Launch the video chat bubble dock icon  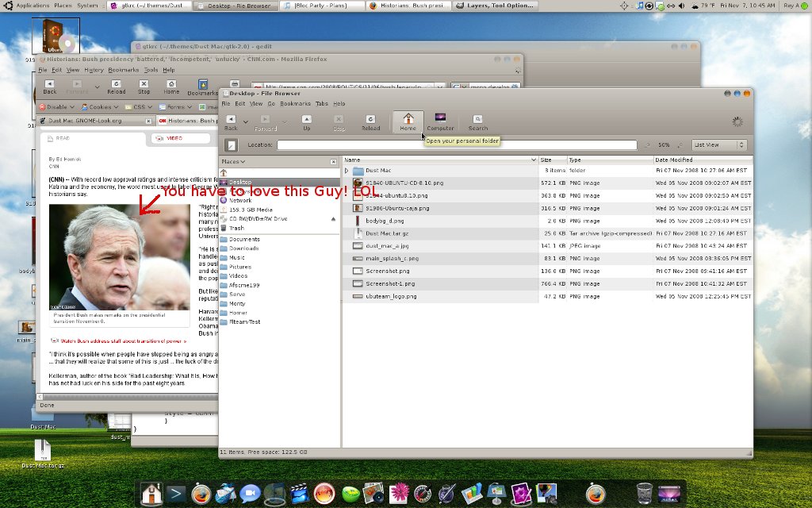pos(250,494)
